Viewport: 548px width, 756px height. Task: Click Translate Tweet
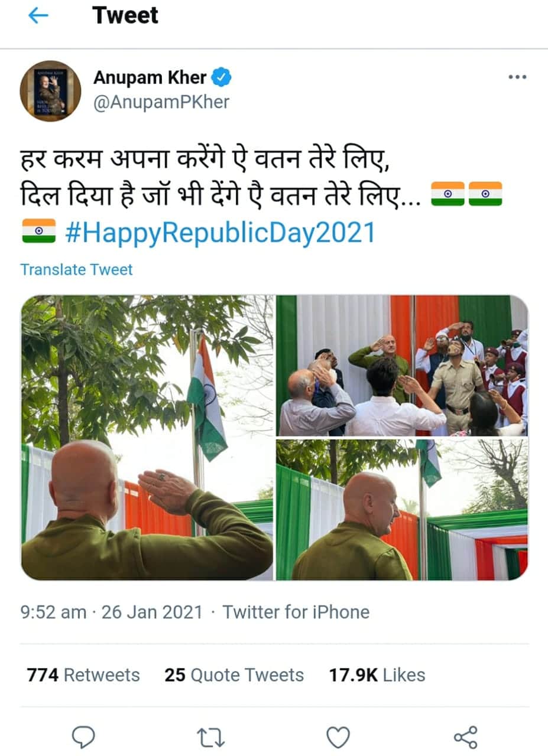[76, 270]
